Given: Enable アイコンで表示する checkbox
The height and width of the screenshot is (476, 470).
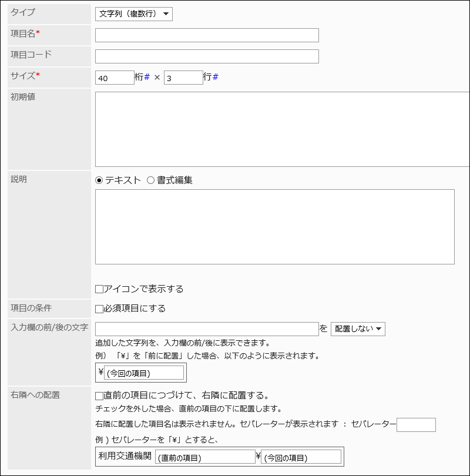Looking at the screenshot, I should [99, 289].
